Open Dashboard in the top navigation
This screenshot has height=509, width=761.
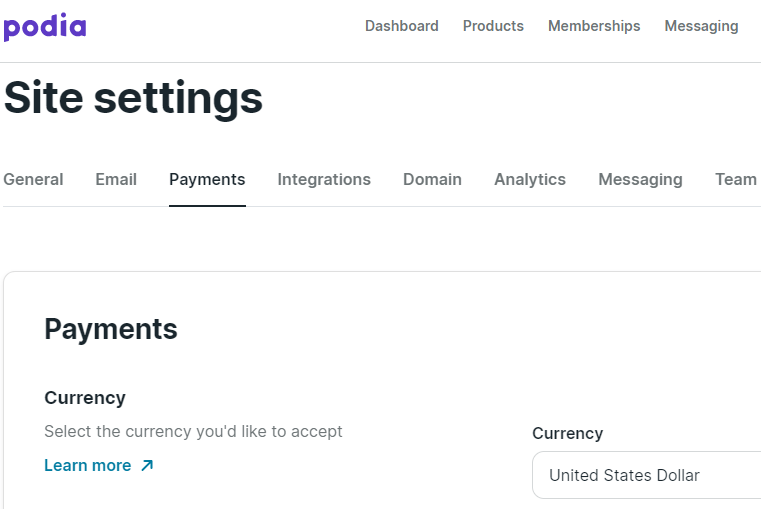(x=401, y=26)
